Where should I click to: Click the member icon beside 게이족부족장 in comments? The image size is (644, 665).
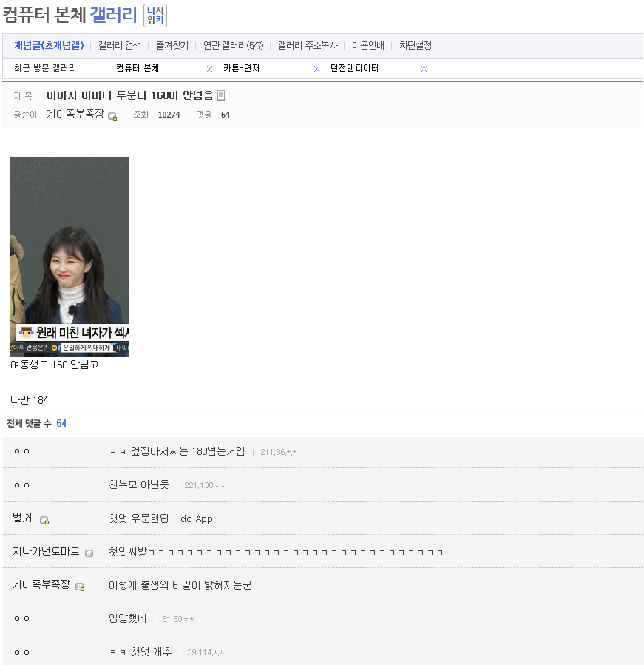coord(80,587)
